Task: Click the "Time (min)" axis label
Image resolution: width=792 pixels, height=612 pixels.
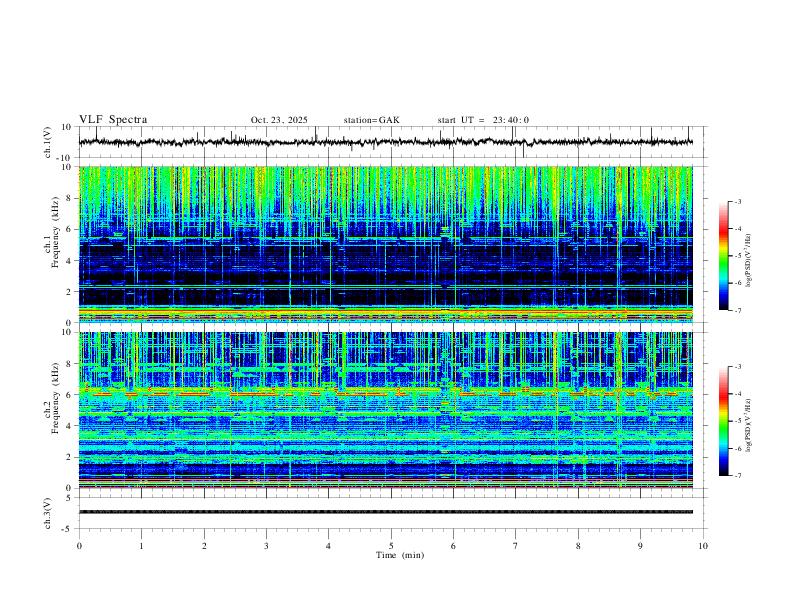Action: click(400, 555)
